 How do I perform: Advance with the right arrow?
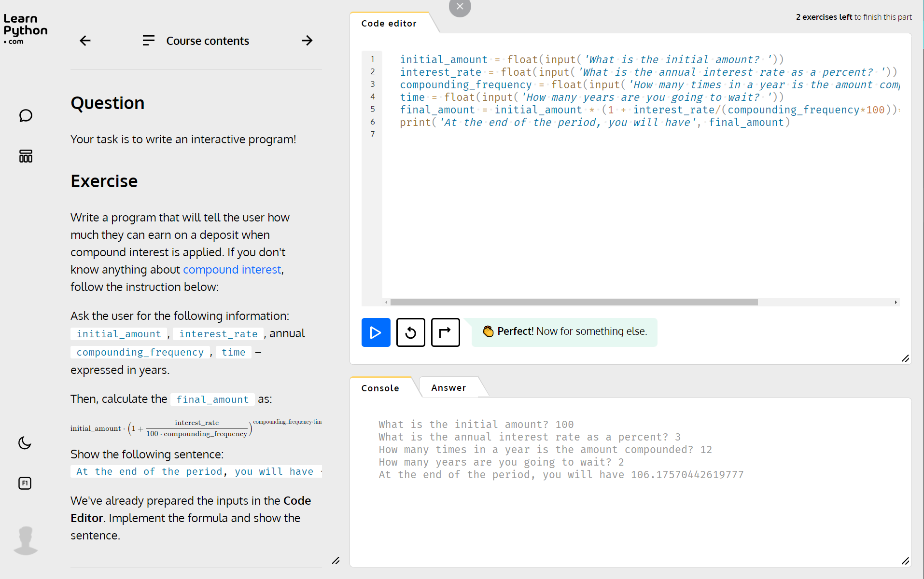[x=307, y=41]
